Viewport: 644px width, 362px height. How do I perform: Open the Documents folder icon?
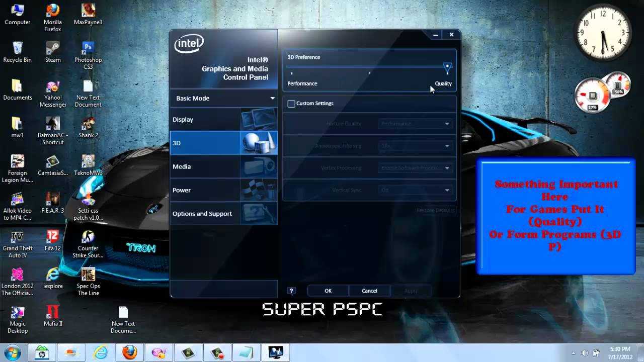pyautogui.click(x=18, y=89)
